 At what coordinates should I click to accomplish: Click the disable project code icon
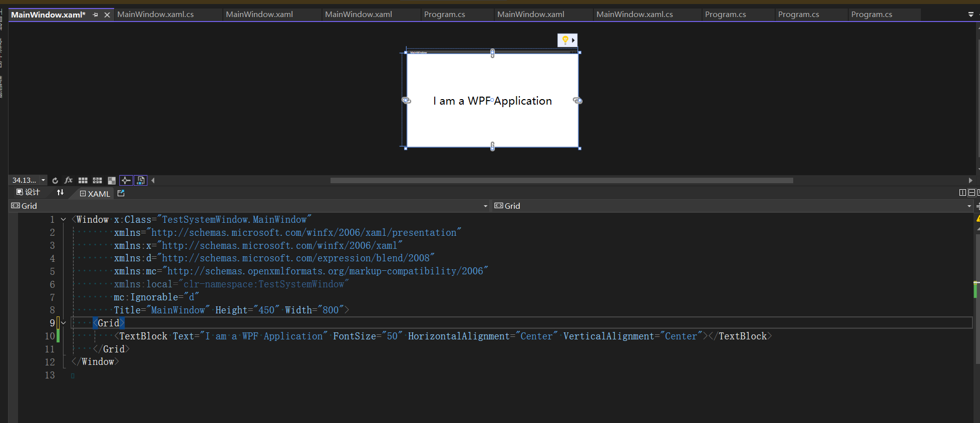[x=141, y=181]
